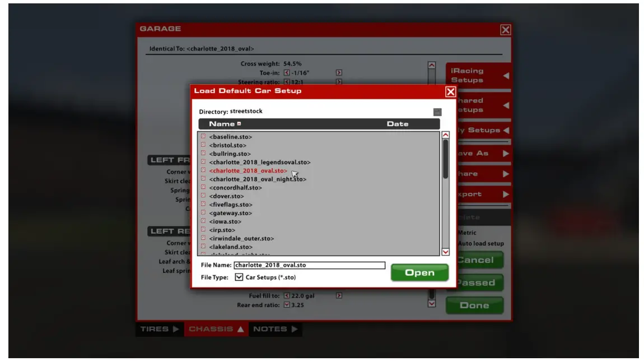Click the File Name input field
Screen dimensions: 644x361
309,265
